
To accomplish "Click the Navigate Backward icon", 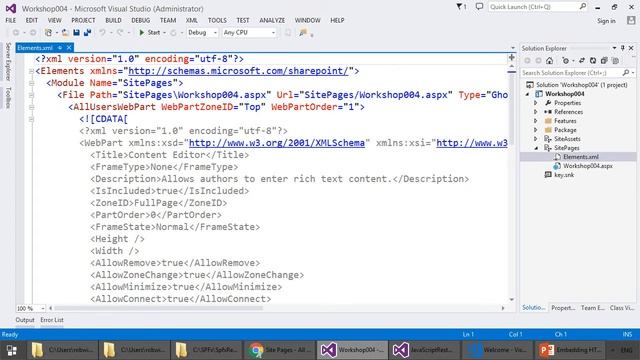I will 16,32.
